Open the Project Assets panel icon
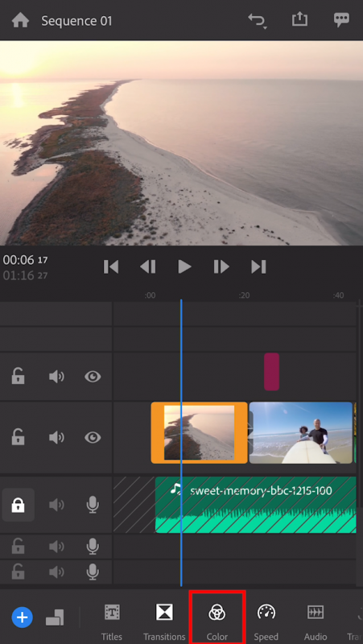 pos(55,617)
